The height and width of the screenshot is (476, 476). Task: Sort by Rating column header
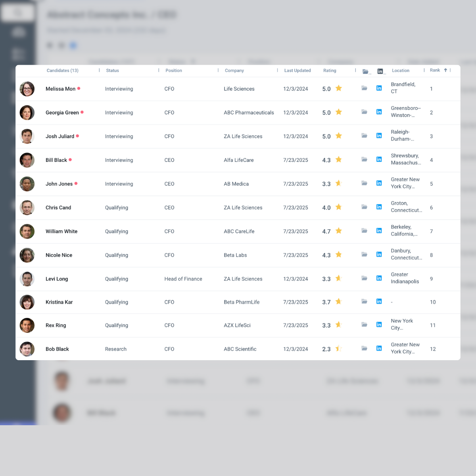[330, 71]
